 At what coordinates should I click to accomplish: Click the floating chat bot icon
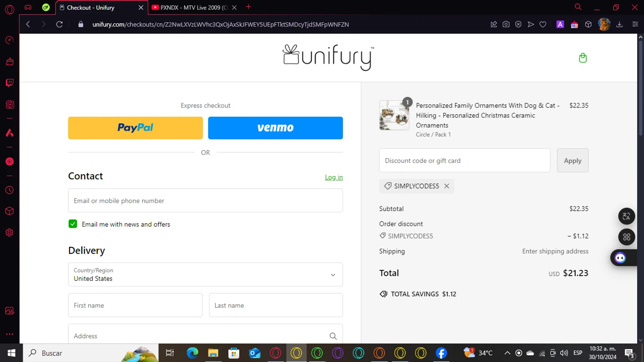pos(620,258)
